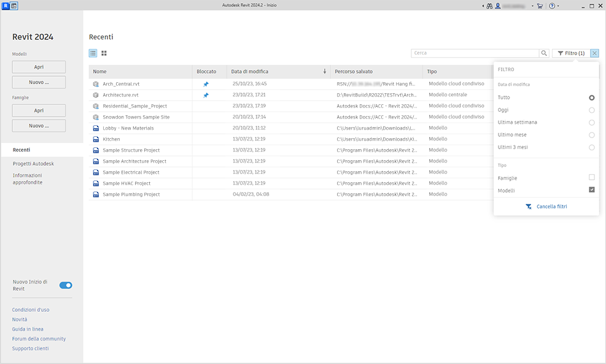The width and height of the screenshot is (606, 364).
Task: Click the Sample Architecture Project file icon
Action: 96,161
